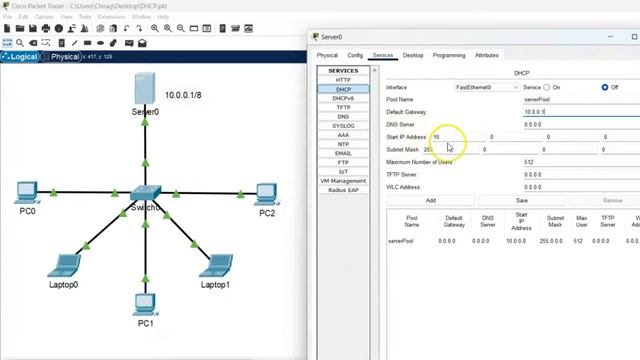Image resolution: width=640 pixels, height=360 pixels.
Task: Click the Maximum Number of Users field
Action: click(581, 162)
